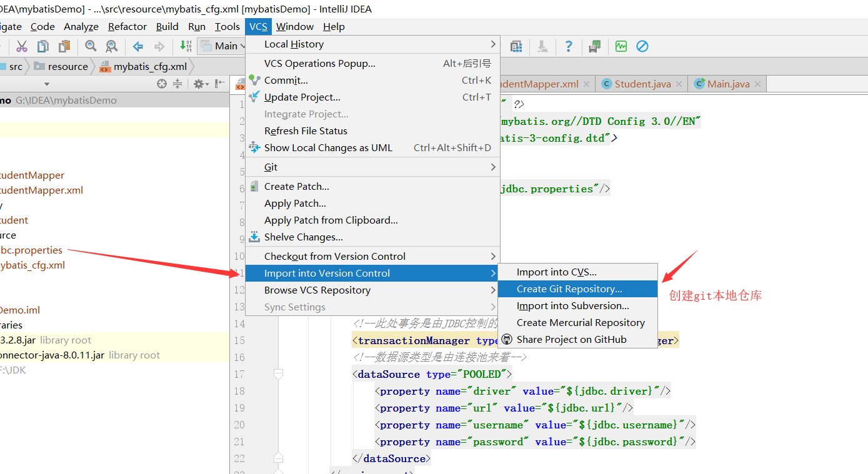Image resolution: width=868 pixels, height=474 pixels.
Task: Click the mybatis_cfg.xml breadcrumb
Action: point(143,66)
